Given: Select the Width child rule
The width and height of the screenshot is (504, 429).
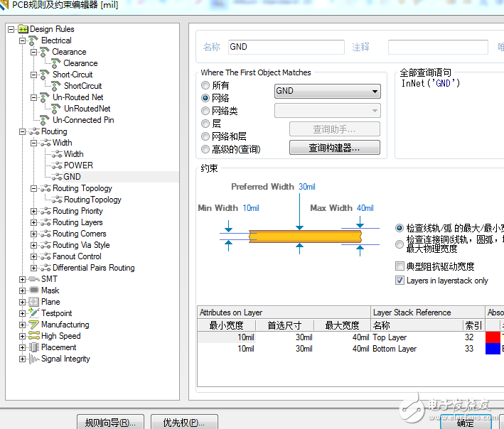Looking at the screenshot, I should click(x=74, y=154).
